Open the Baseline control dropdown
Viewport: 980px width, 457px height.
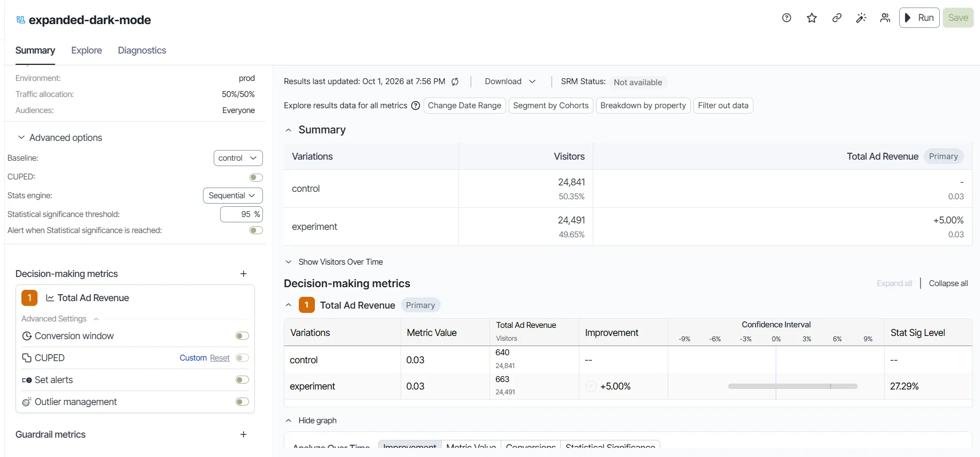tap(238, 158)
